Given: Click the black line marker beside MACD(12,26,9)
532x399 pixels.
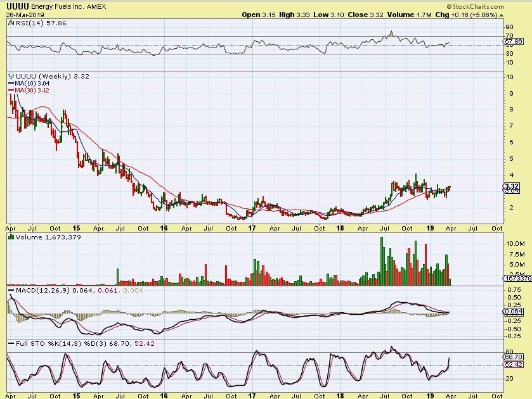Looking at the screenshot, I should click(x=11, y=291).
